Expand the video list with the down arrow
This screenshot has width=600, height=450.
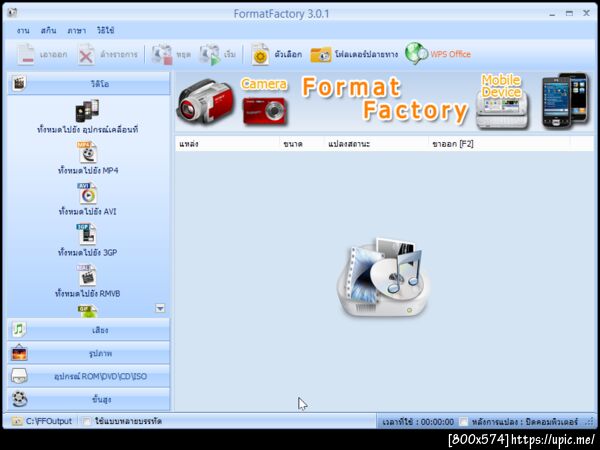[160, 308]
